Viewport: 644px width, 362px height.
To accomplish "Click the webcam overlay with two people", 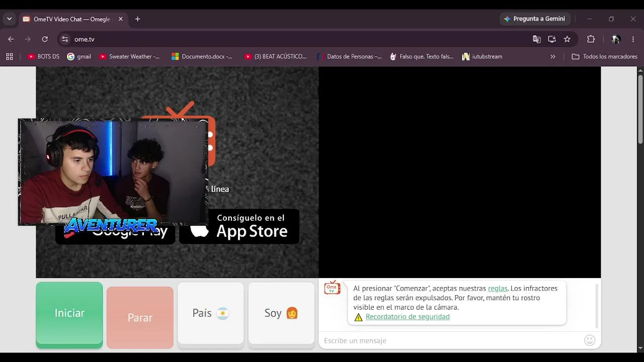I will (x=113, y=172).
